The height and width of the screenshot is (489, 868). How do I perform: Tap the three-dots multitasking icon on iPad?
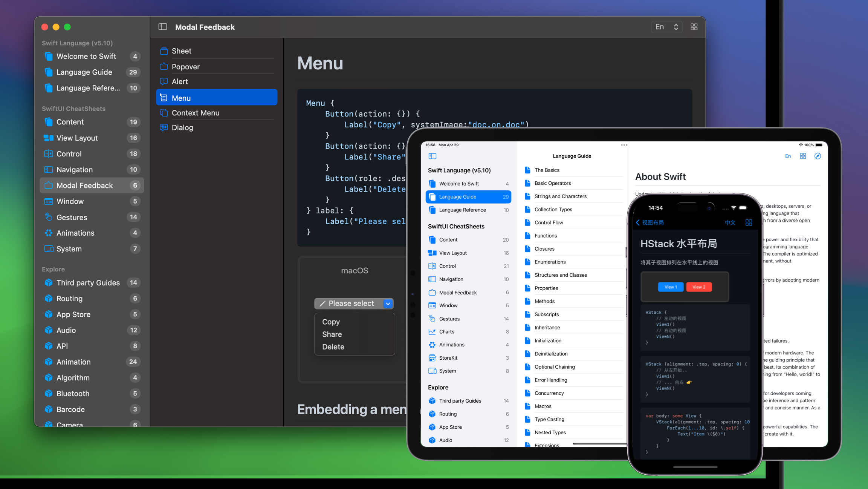coord(624,145)
